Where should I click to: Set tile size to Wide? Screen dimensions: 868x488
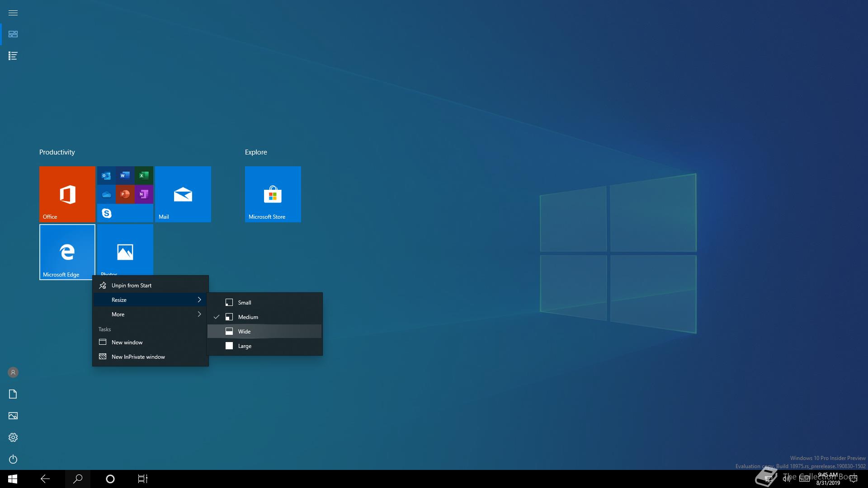(x=264, y=332)
